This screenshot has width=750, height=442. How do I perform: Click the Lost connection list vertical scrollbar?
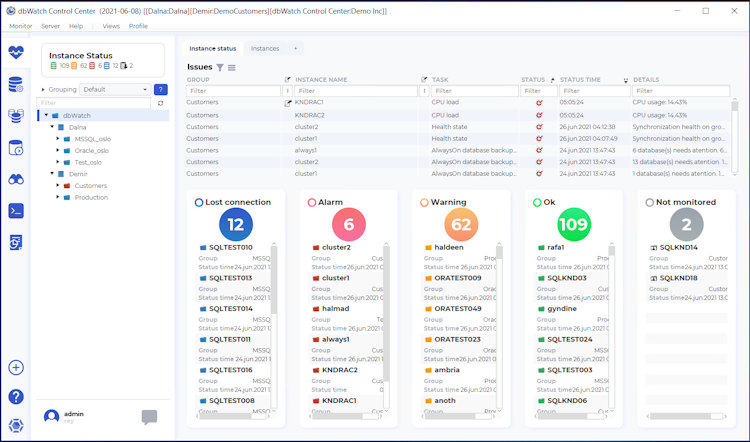click(274, 280)
